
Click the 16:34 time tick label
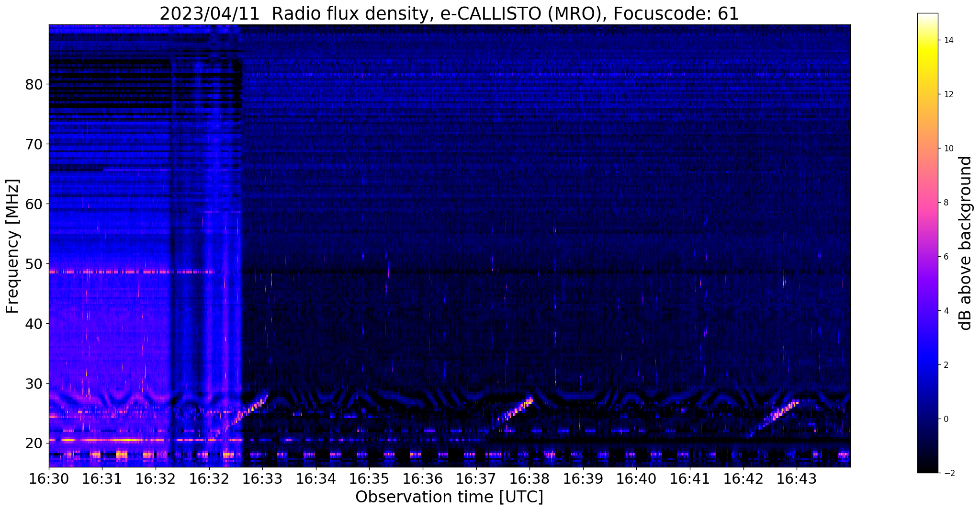pos(316,479)
